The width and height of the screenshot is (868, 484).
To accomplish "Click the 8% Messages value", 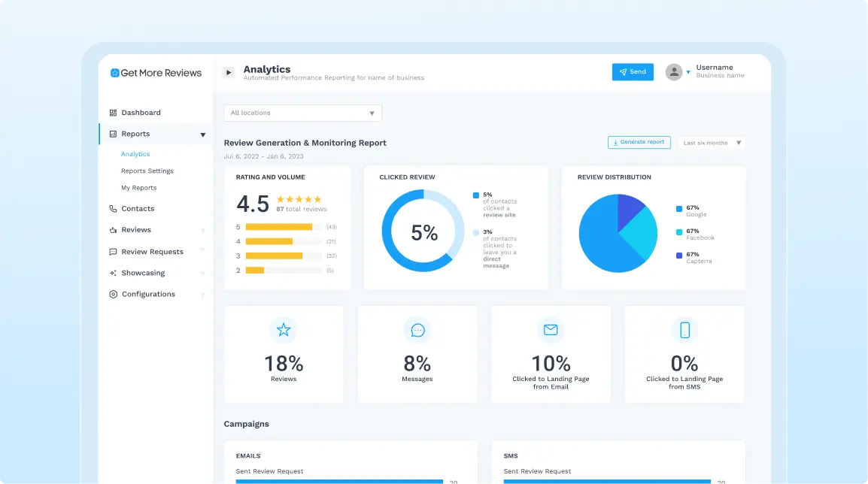I will pos(417,364).
